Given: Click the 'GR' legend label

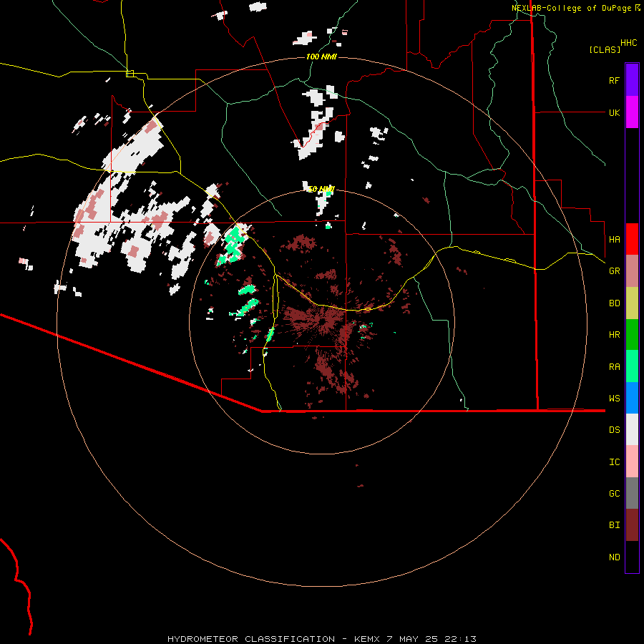Looking at the screenshot, I should coord(614,271).
